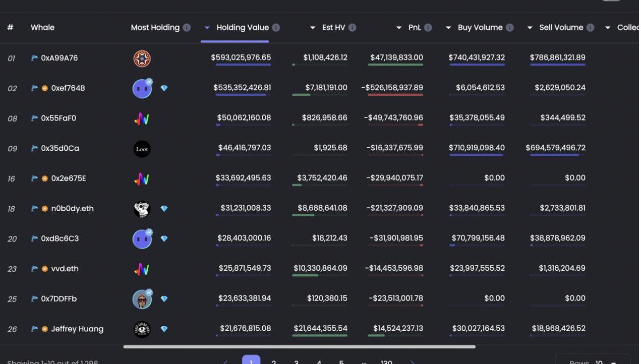This screenshot has width=641, height=364.
Task: Sort by Sell Volume using its arrow
Action: tap(530, 28)
